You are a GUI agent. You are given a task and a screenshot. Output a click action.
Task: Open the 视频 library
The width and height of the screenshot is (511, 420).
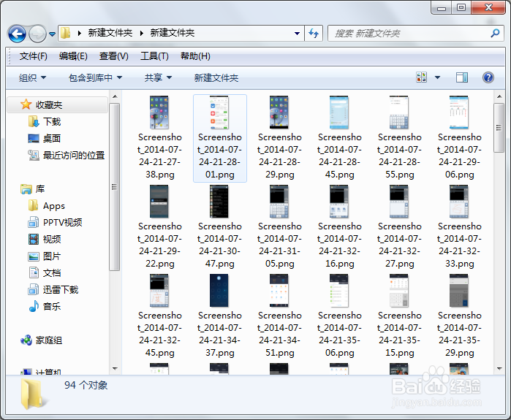tap(45, 240)
